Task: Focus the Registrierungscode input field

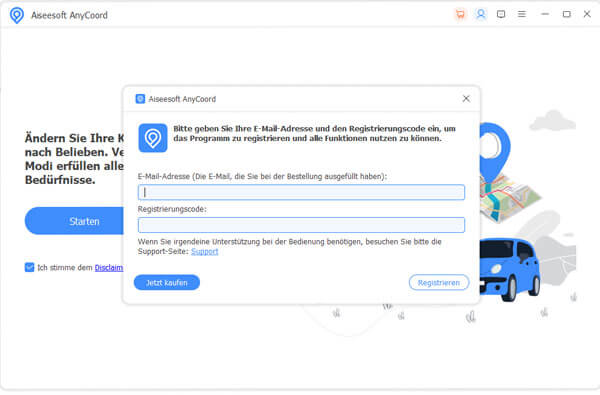Action: click(301, 225)
